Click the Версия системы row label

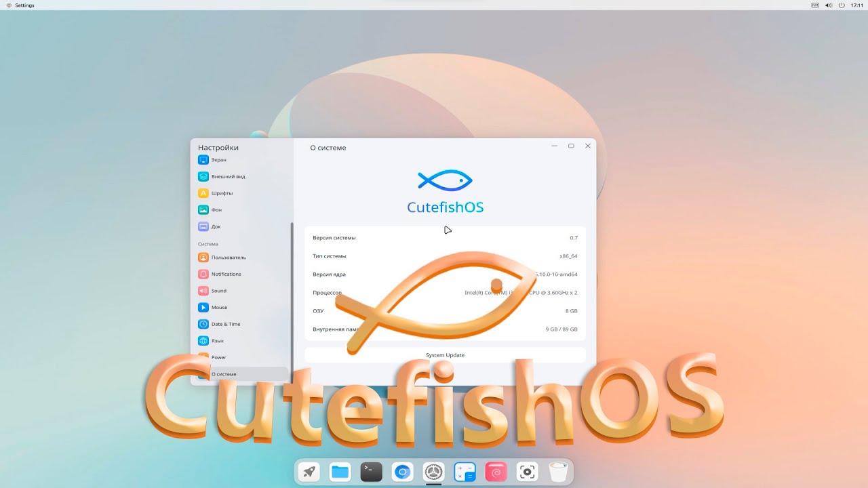(334, 238)
